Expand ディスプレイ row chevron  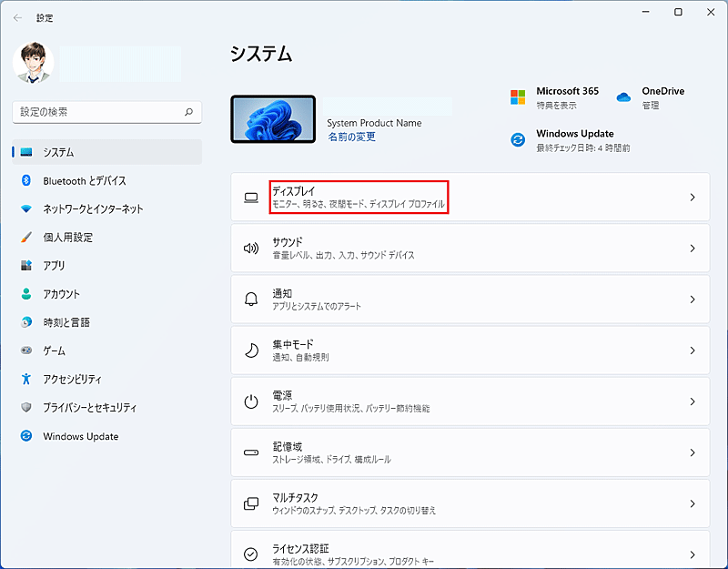[x=693, y=198]
